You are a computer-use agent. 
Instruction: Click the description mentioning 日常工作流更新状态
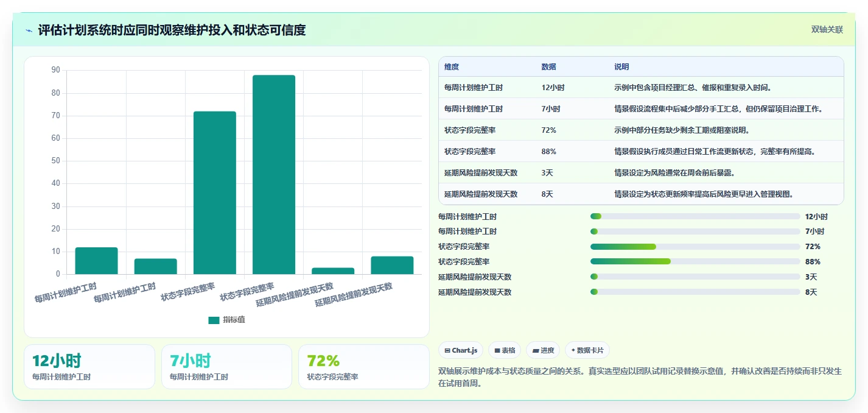[x=715, y=152]
